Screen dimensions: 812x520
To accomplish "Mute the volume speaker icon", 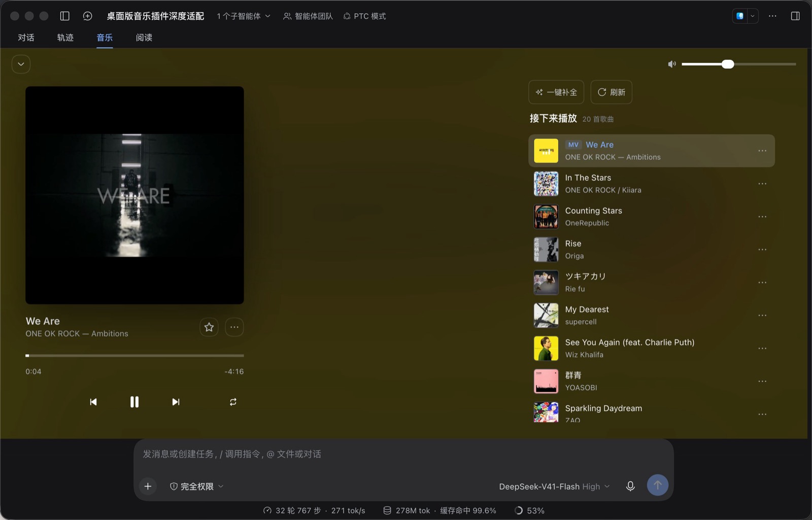I will coord(672,64).
